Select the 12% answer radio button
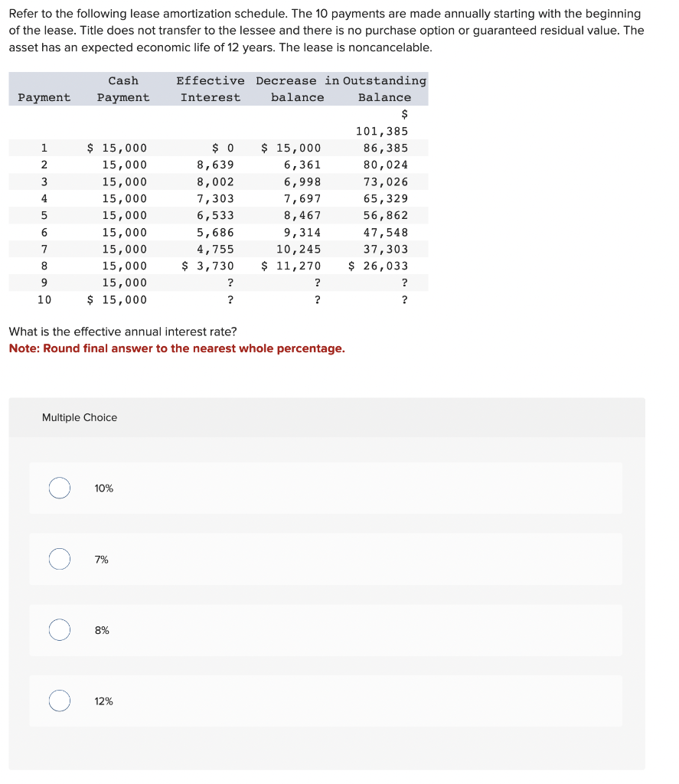 click(59, 700)
